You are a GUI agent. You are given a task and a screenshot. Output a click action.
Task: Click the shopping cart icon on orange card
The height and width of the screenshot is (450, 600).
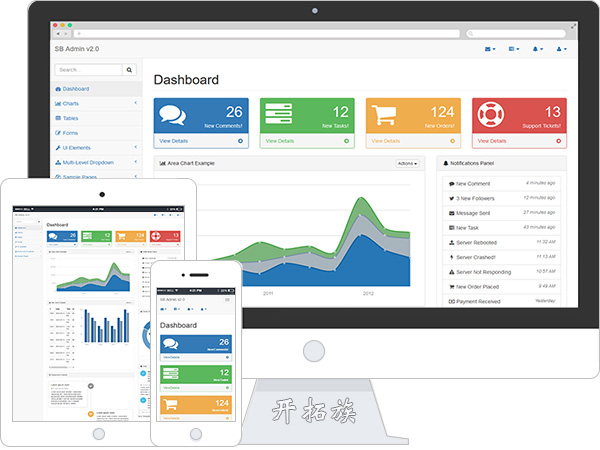384,115
